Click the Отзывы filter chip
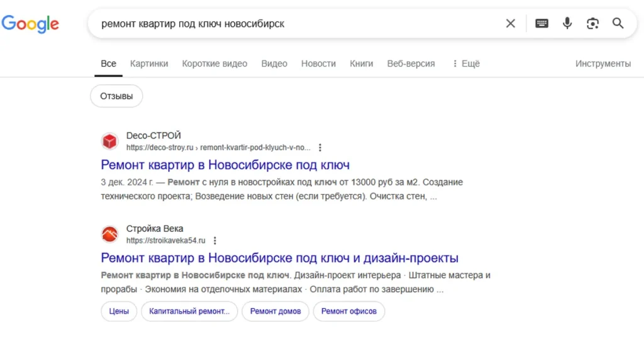The width and height of the screenshot is (644, 337). point(116,96)
